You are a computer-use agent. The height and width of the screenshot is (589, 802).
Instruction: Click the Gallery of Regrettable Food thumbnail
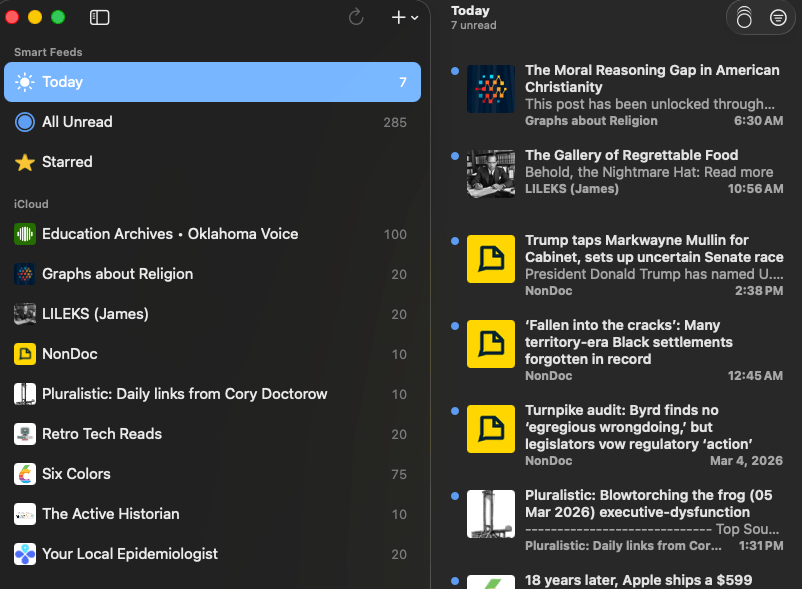coord(491,174)
